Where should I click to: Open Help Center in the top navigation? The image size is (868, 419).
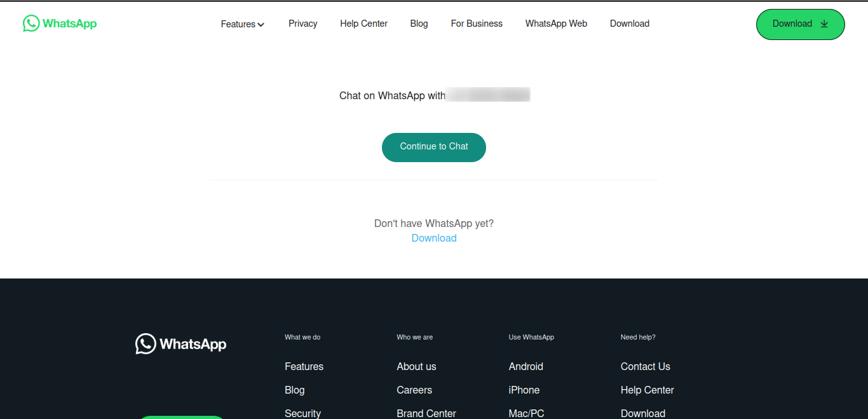(363, 24)
